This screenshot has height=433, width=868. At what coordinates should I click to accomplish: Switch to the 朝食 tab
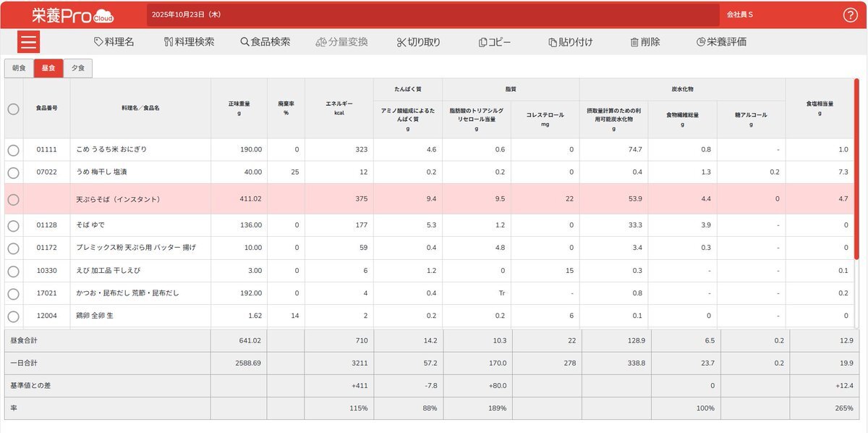point(19,68)
